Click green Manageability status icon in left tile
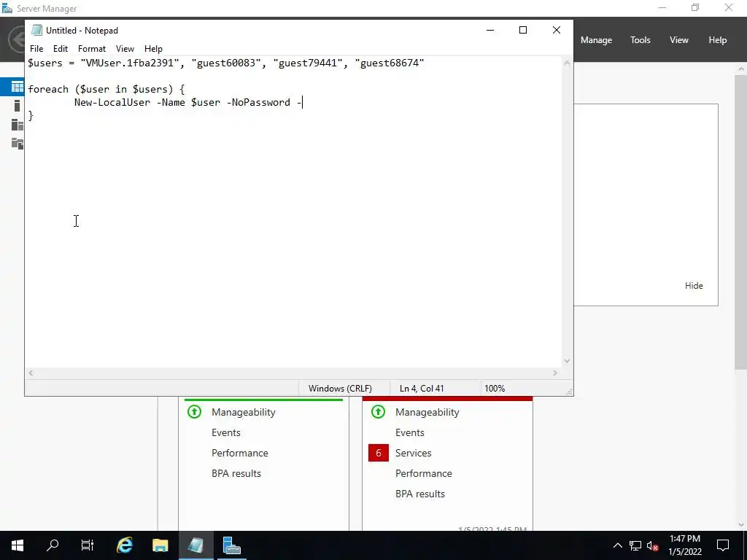 (194, 411)
